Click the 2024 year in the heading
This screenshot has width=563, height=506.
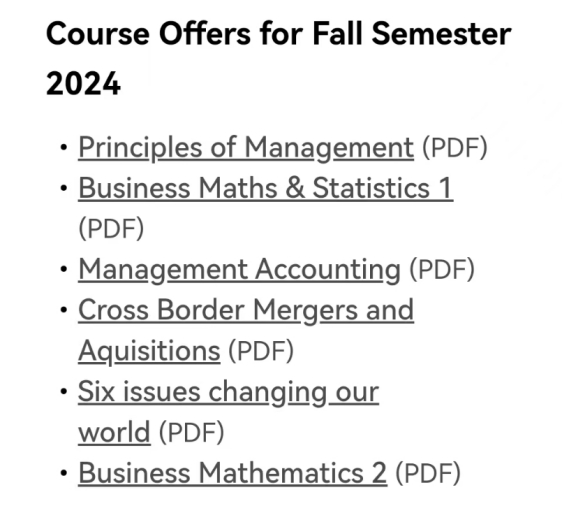pos(83,83)
